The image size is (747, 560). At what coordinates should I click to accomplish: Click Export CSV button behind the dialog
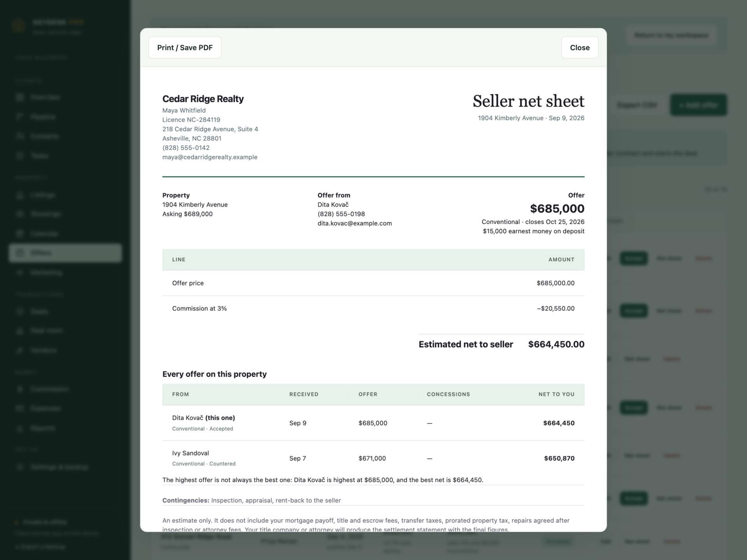[x=637, y=105]
